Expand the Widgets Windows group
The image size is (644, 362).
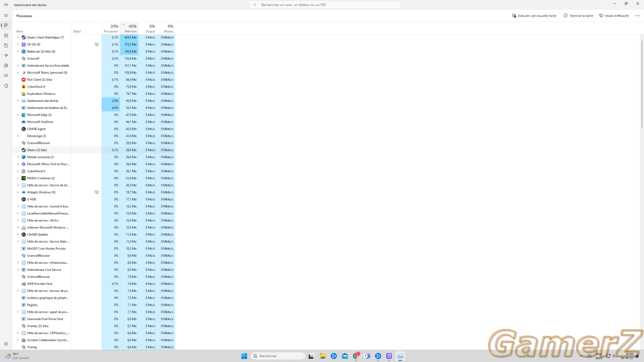click(18, 192)
